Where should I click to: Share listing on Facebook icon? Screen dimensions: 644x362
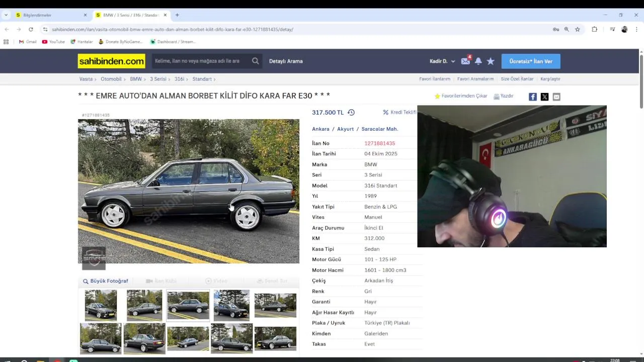[x=533, y=97]
